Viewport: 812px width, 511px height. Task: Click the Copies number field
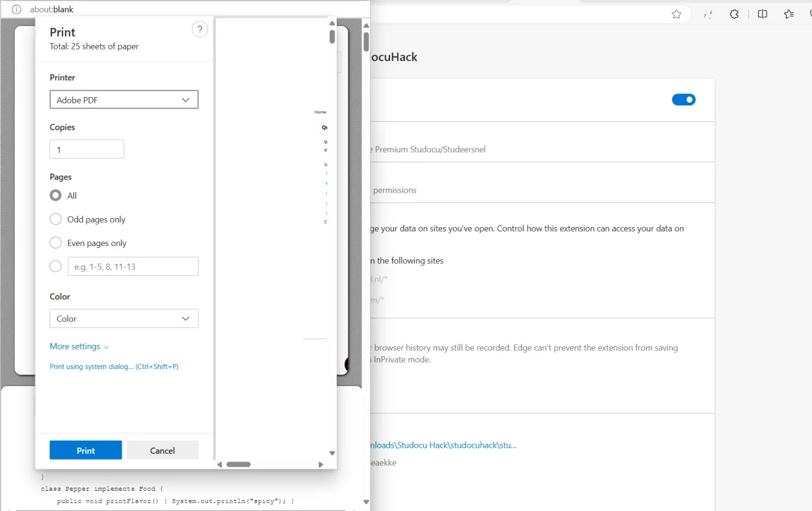pos(87,149)
